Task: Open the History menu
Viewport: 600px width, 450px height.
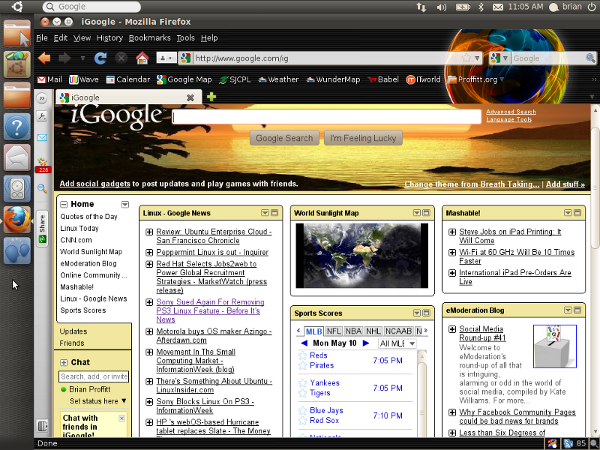Action: (x=109, y=38)
